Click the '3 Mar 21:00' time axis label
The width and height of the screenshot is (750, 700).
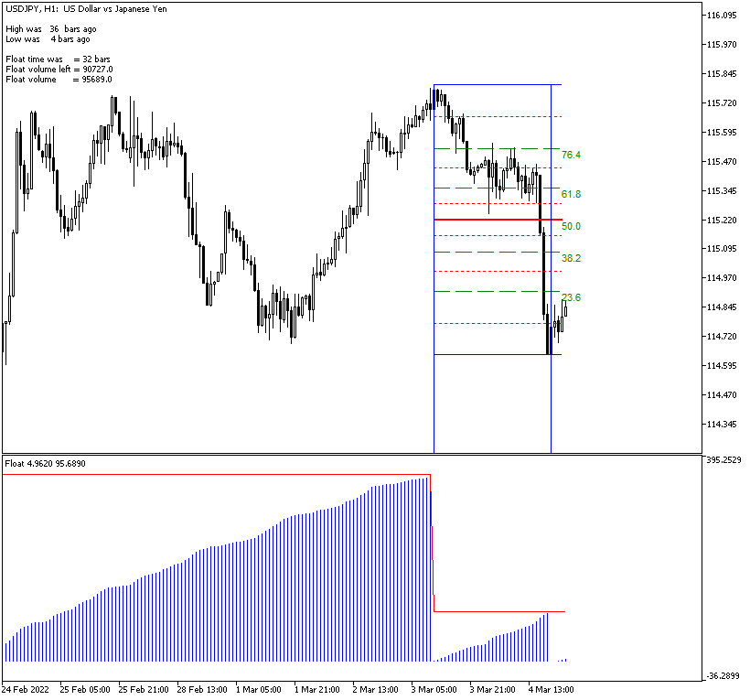click(492, 690)
